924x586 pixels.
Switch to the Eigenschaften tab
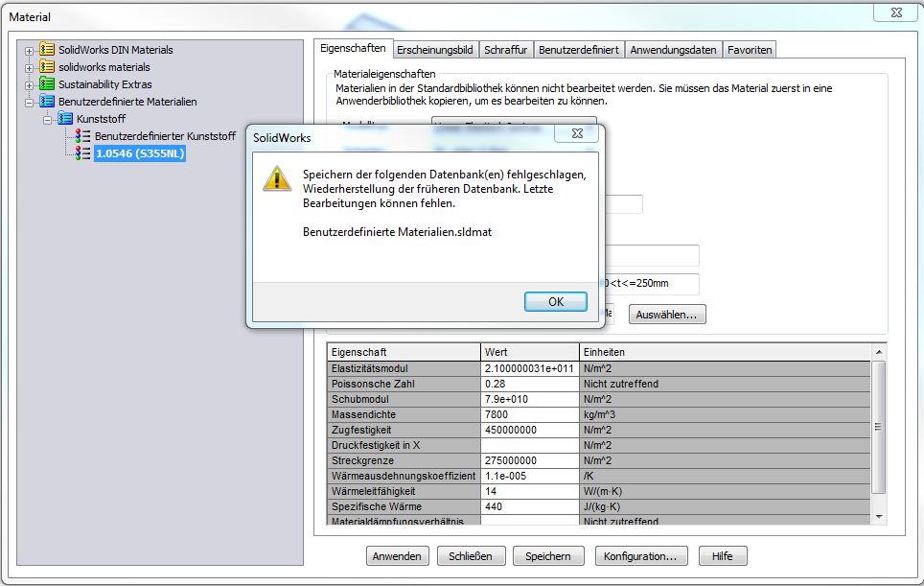coord(353,48)
